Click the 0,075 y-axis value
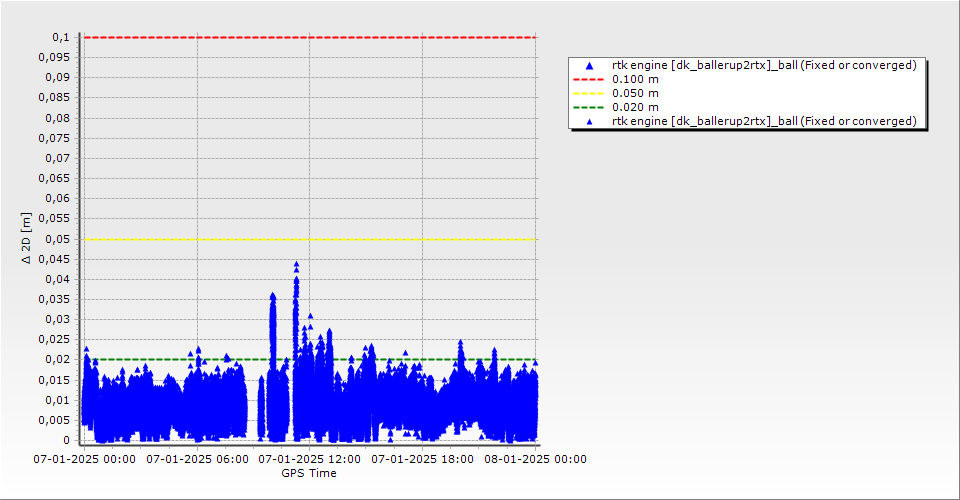The width and height of the screenshot is (960, 500). pyautogui.click(x=54, y=138)
